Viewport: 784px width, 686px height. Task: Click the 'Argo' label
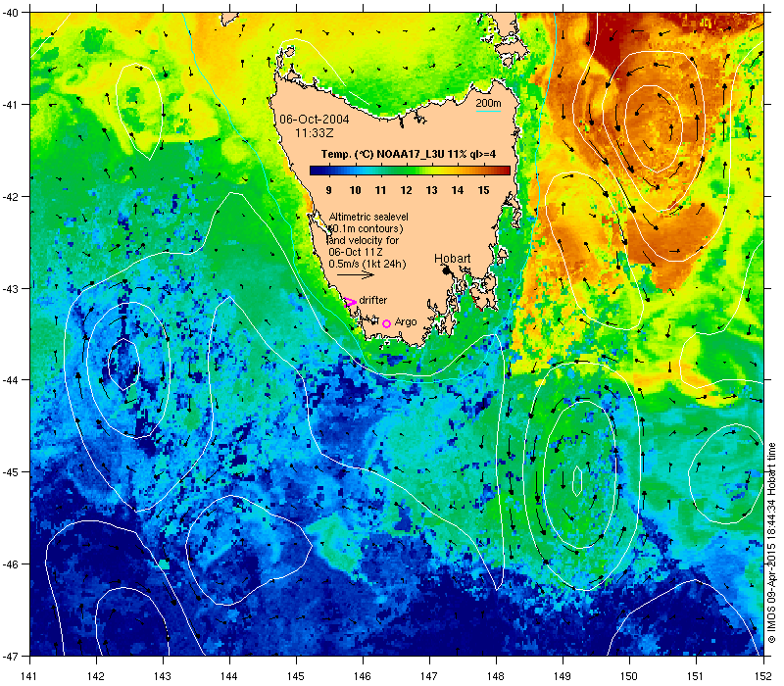pyautogui.click(x=406, y=322)
